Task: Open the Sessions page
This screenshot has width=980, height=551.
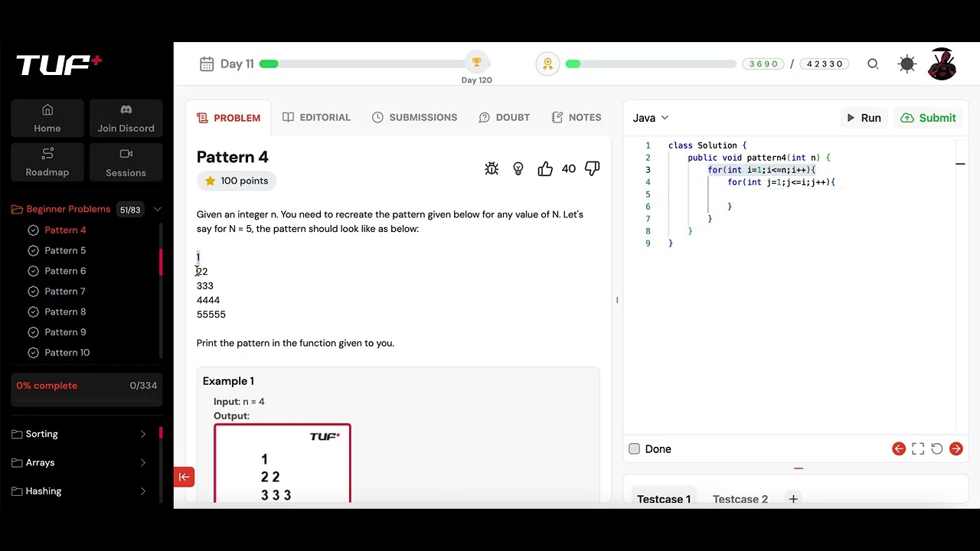Action: [126, 162]
